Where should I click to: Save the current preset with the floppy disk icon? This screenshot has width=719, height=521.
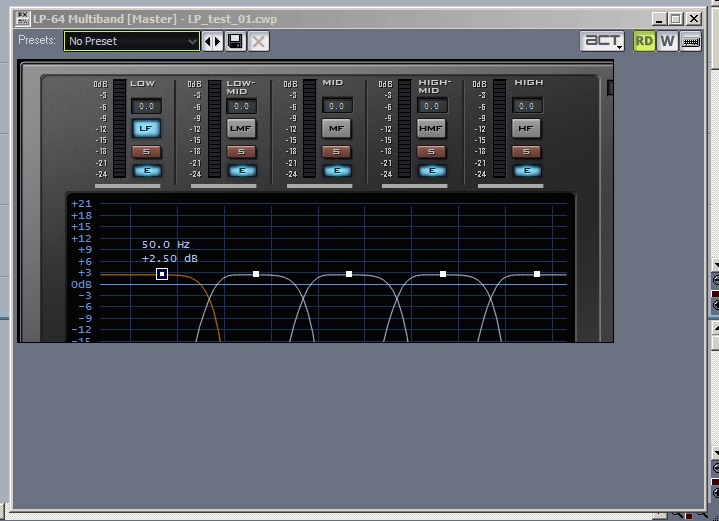[x=236, y=41]
